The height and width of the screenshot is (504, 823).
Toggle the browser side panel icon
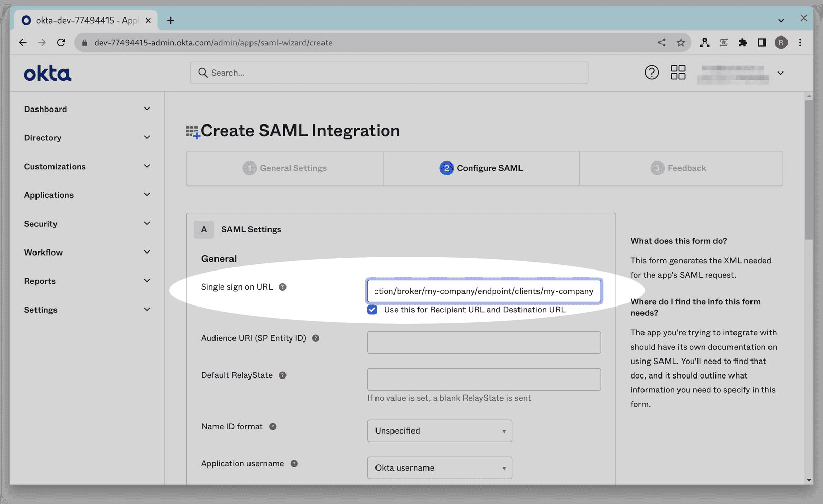(762, 43)
